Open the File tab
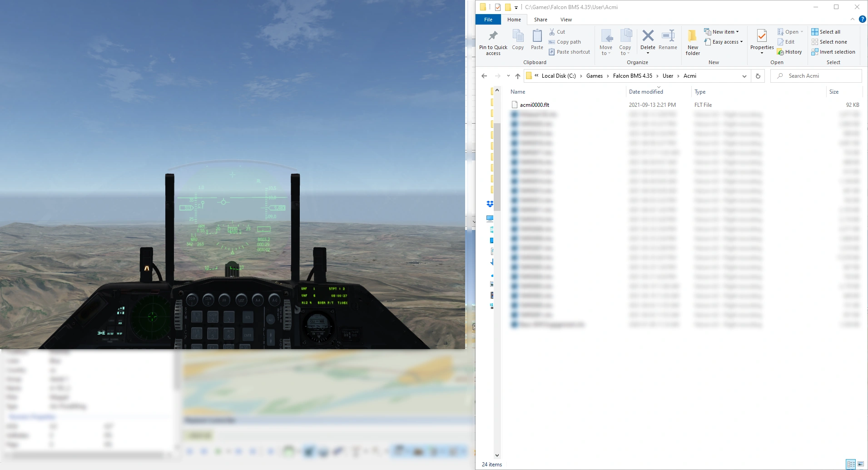The height and width of the screenshot is (470, 868). click(488, 20)
